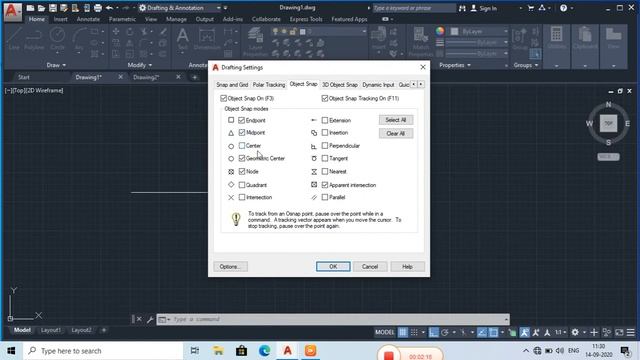Image resolution: width=640 pixels, height=360 pixels.
Task: Toggle the grid display in status bar
Action: (403, 332)
